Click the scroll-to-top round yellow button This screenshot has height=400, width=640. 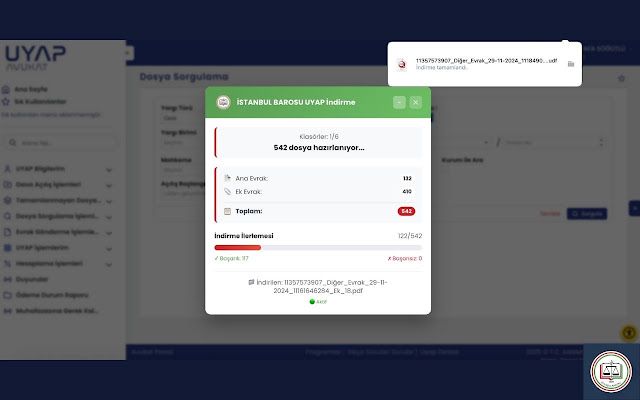coord(629,333)
